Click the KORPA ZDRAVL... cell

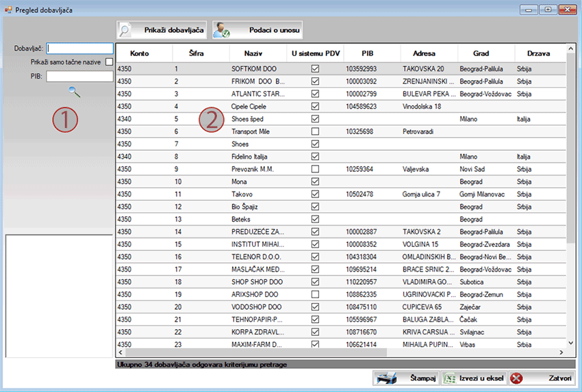click(x=258, y=332)
